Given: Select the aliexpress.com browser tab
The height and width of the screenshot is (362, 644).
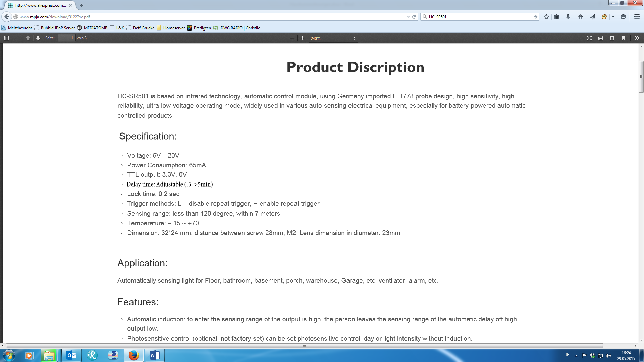Looking at the screenshot, I should 40,5.
